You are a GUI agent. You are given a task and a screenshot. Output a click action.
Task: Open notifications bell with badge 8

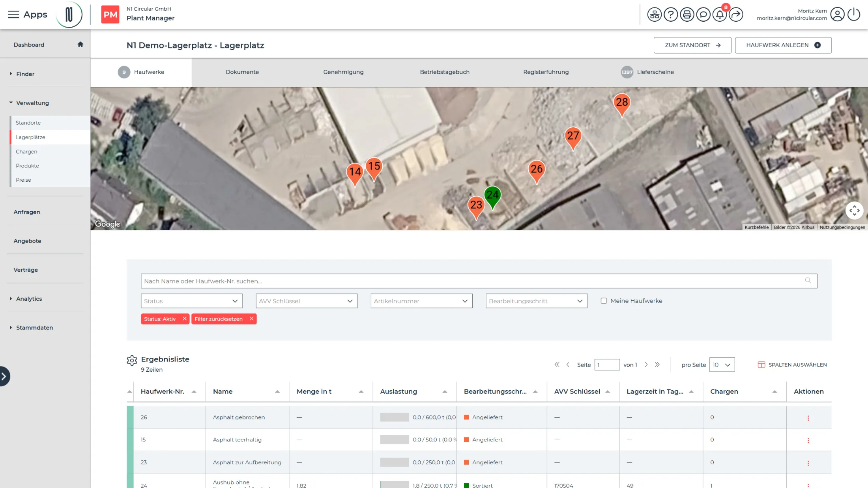720,15
